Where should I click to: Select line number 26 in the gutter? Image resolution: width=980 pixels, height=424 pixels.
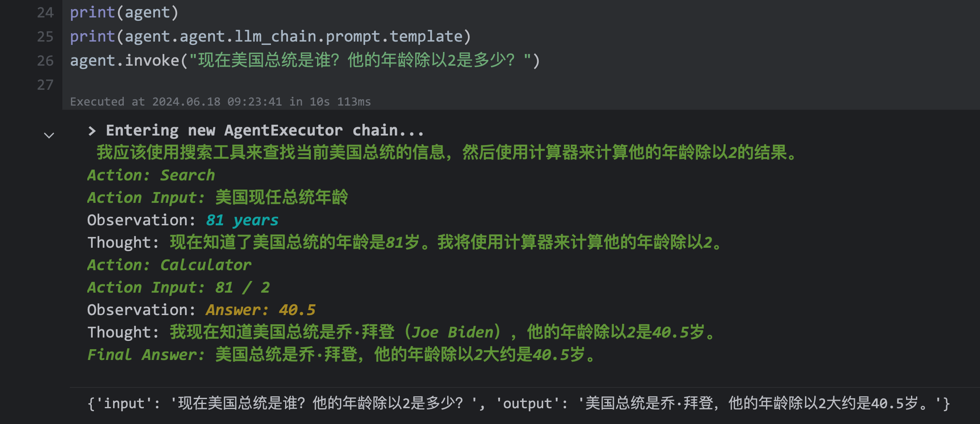point(45,61)
